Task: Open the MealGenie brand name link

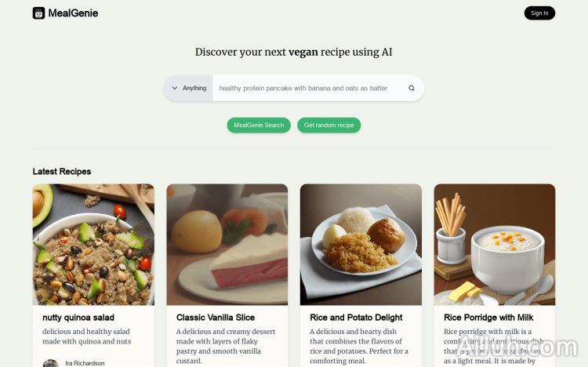Action: 73,13
